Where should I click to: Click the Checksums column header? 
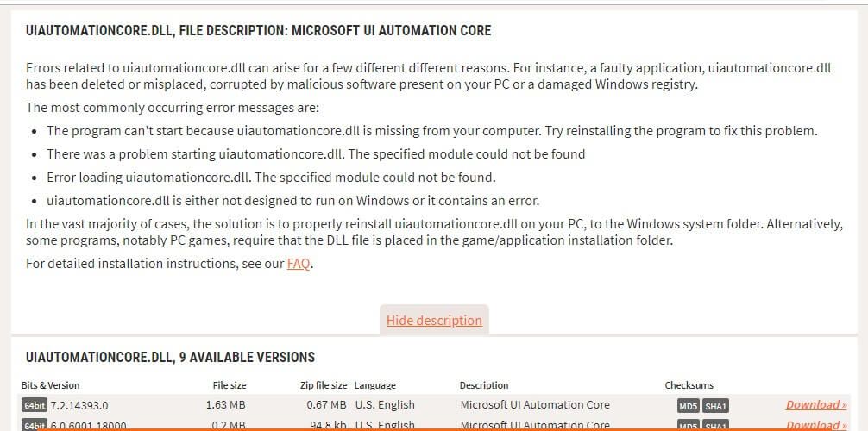coord(689,385)
